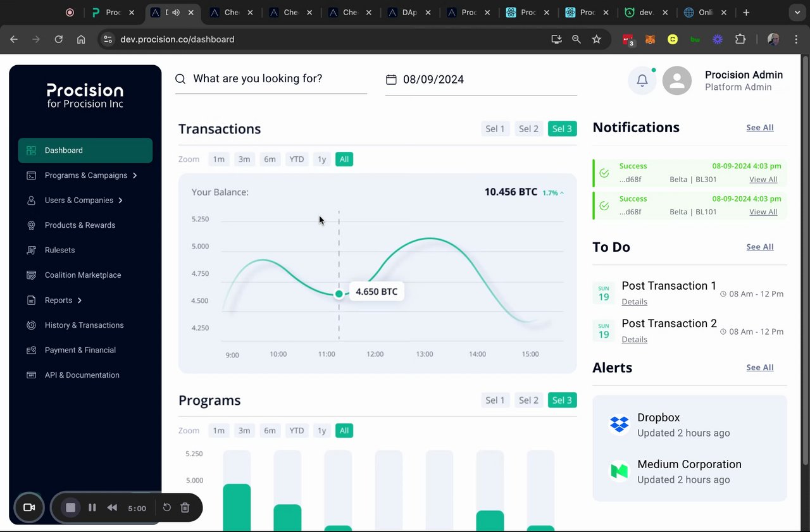The width and height of the screenshot is (810, 532).
Task: Set Transactions zoom to YTD
Action: tap(297, 159)
